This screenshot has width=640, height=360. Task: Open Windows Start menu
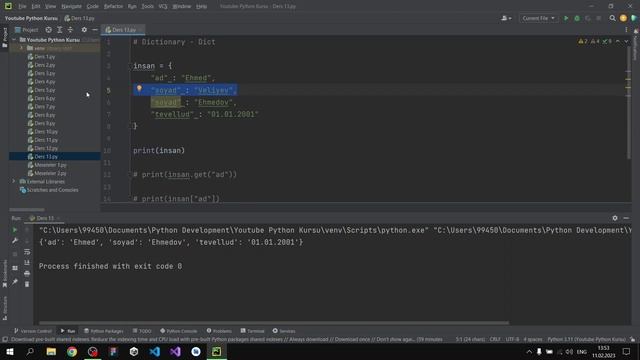(x=9, y=351)
